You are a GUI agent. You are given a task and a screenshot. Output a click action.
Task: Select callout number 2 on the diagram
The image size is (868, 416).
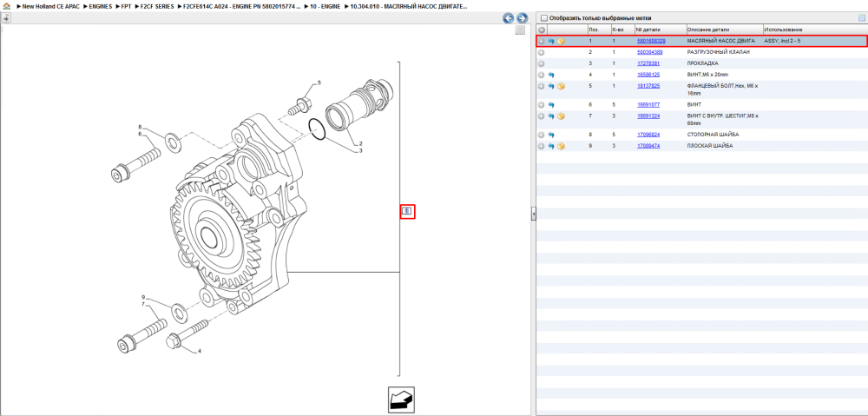pos(360,143)
